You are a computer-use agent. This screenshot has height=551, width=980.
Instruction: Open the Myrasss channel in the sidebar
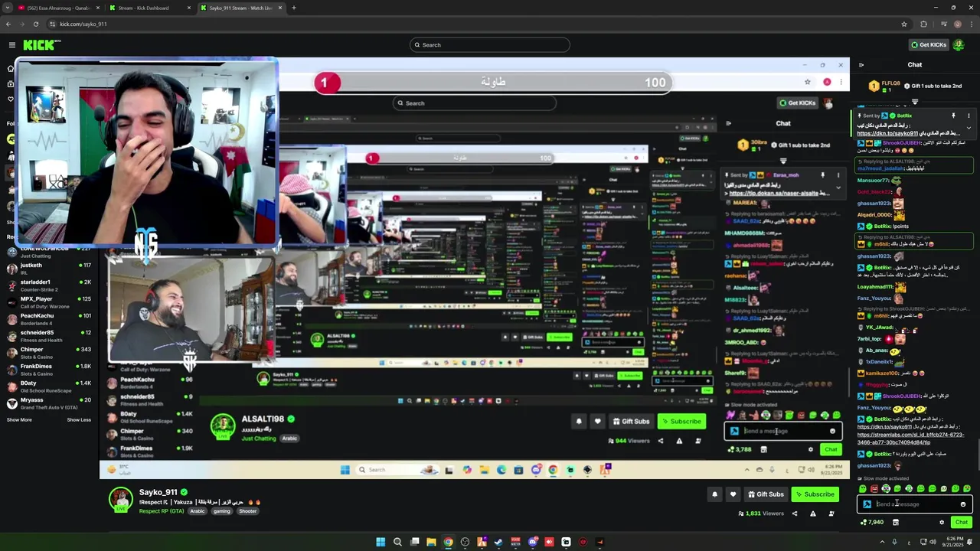(49, 403)
